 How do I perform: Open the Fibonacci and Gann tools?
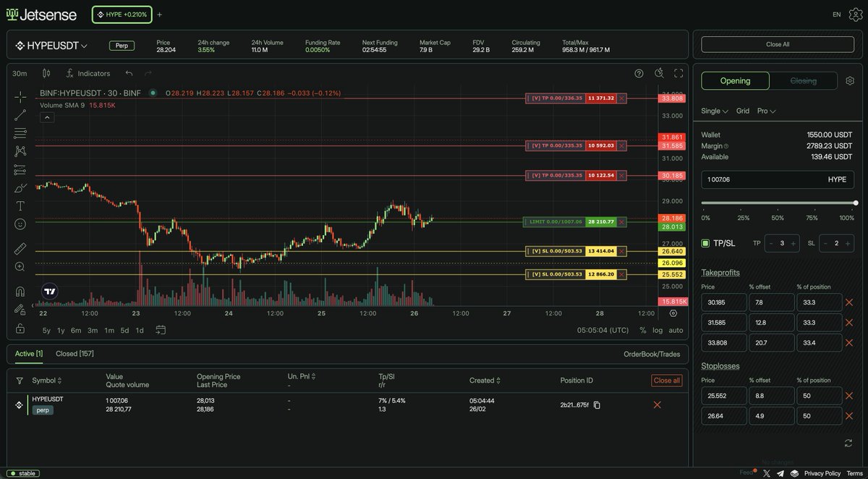pos(20,133)
